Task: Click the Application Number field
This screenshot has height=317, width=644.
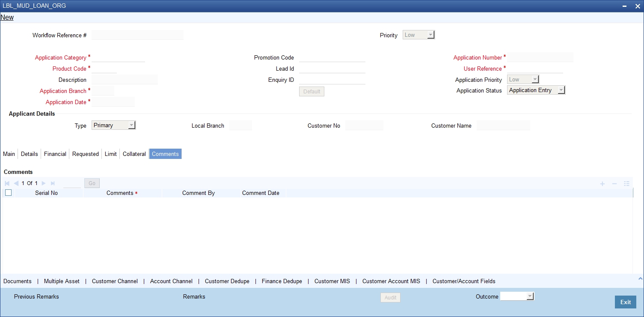Action: click(540, 57)
